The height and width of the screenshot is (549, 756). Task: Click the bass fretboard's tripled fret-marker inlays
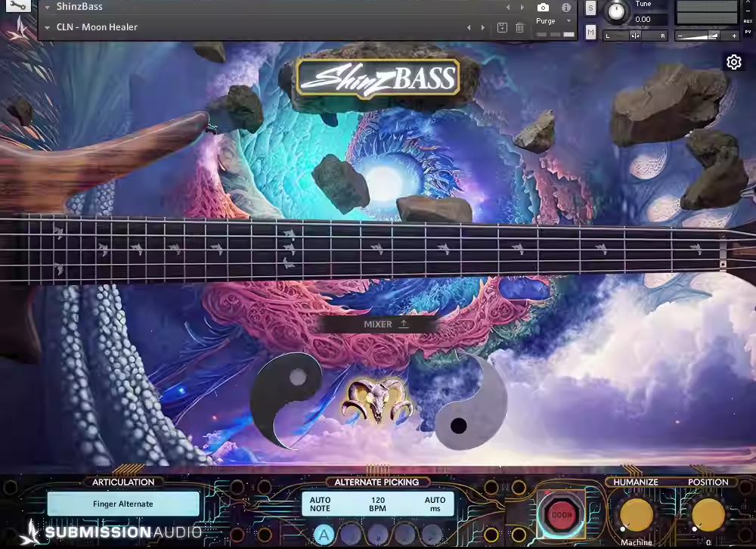(288, 249)
